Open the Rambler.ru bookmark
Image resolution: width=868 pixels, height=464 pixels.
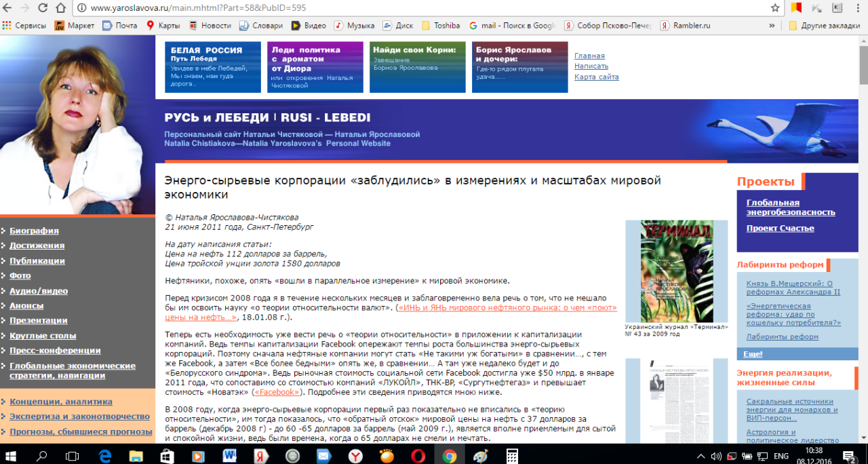pyautogui.click(x=685, y=26)
